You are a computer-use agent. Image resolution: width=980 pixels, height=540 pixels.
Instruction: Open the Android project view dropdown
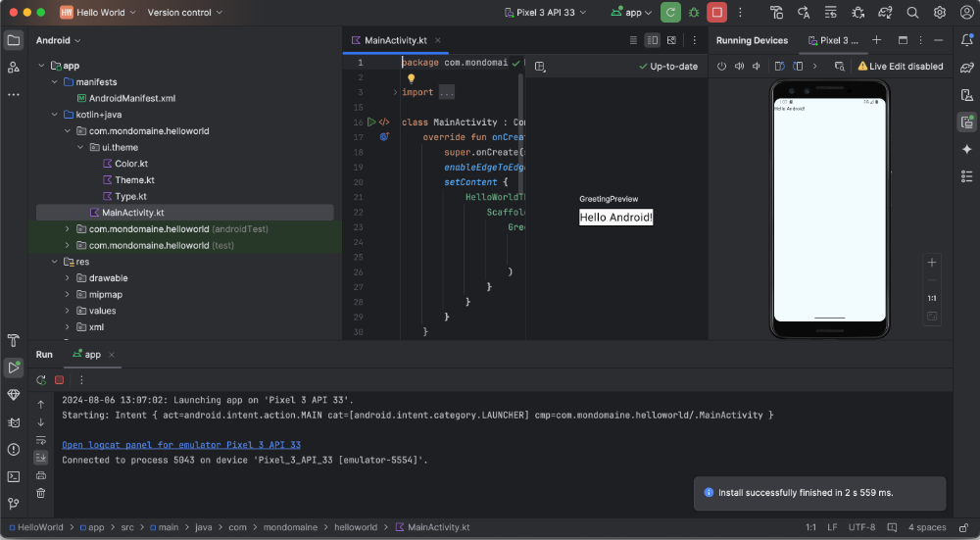click(58, 40)
